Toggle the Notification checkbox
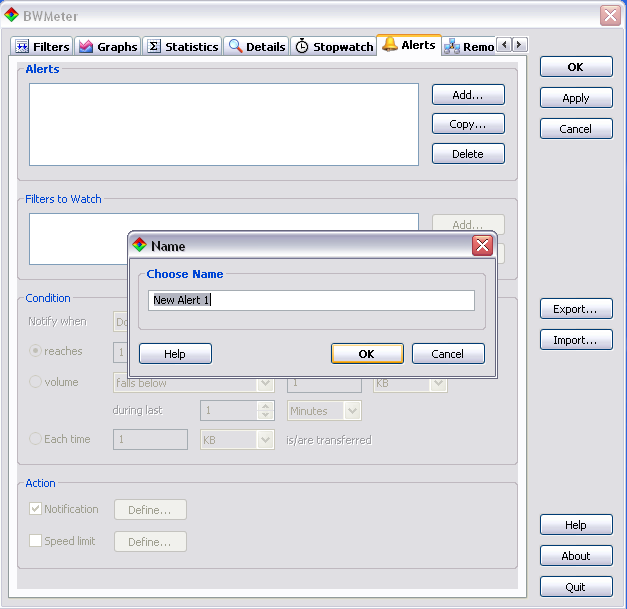Screen dimensions: 627x609 click(x=36, y=509)
